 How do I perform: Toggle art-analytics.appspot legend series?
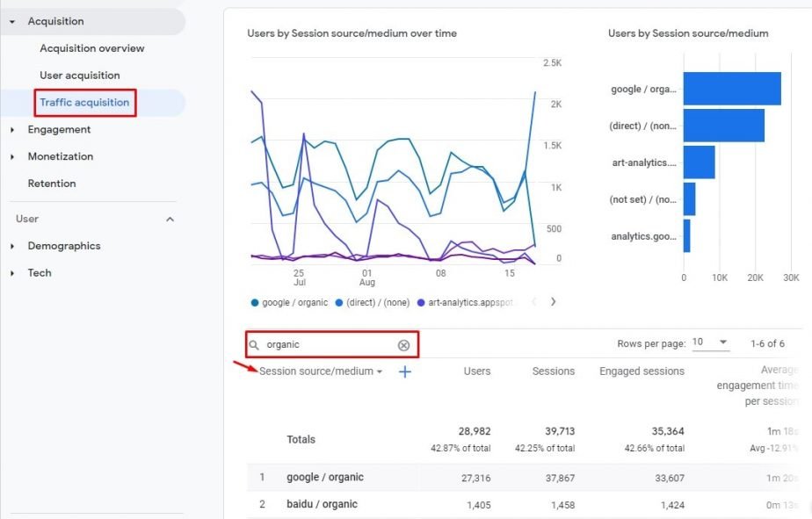pos(465,303)
